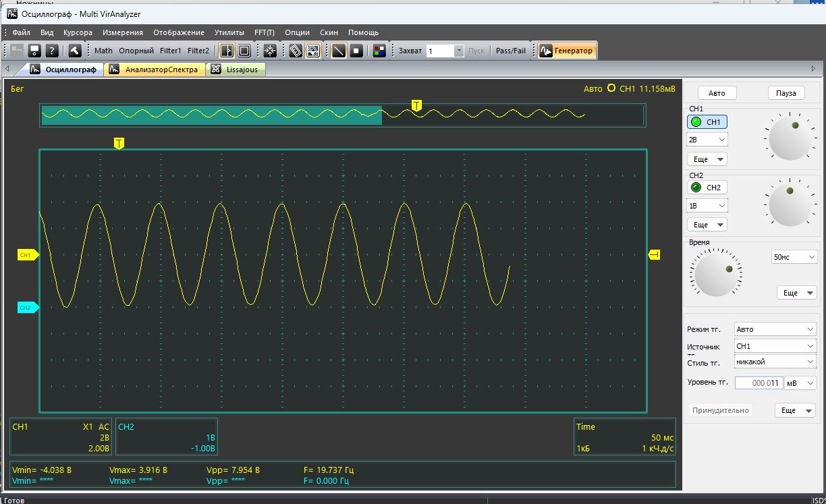Click the split-view layout icon
Screen dimensions: 826x504
(x=227, y=51)
